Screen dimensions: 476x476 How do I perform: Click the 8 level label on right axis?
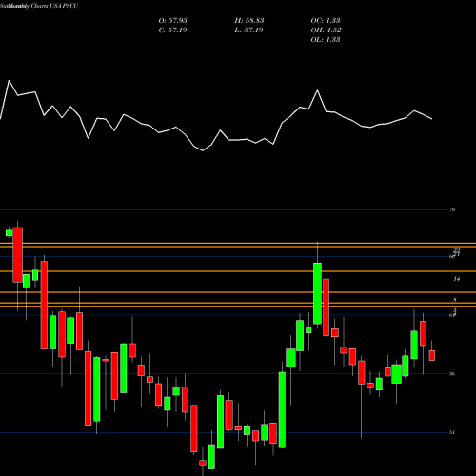[x=455, y=300]
